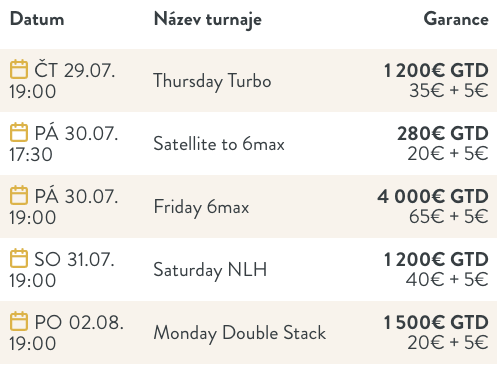Viewport: 497px width, 366px height.
Task: Click calendar icon beside SO 31.07.
Action: (19, 258)
